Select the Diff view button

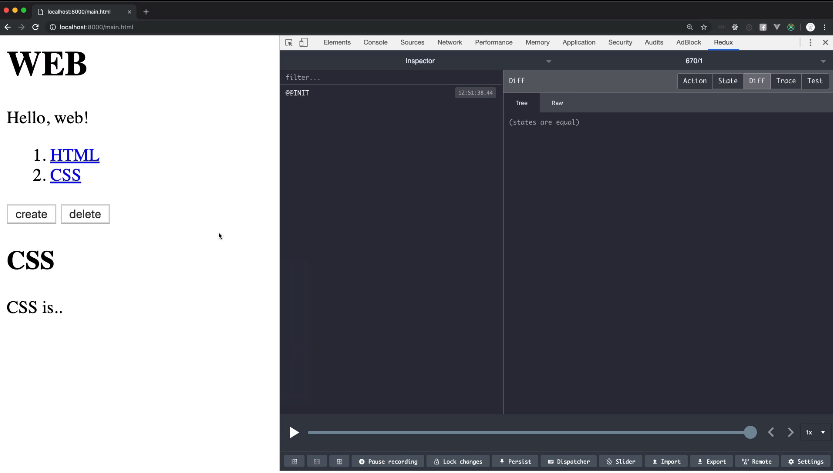click(x=756, y=81)
